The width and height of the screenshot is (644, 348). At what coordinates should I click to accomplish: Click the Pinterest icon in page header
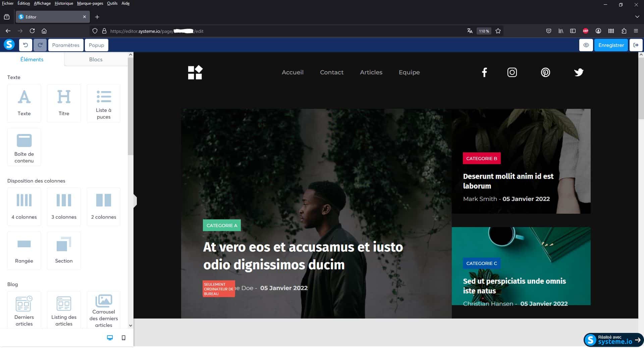(x=545, y=72)
